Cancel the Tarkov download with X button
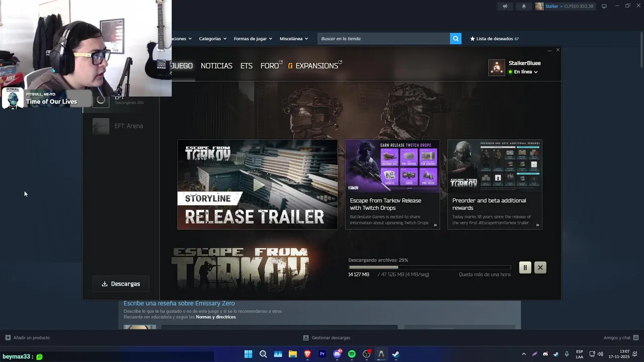This screenshot has height=362, width=644. click(x=540, y=267)
